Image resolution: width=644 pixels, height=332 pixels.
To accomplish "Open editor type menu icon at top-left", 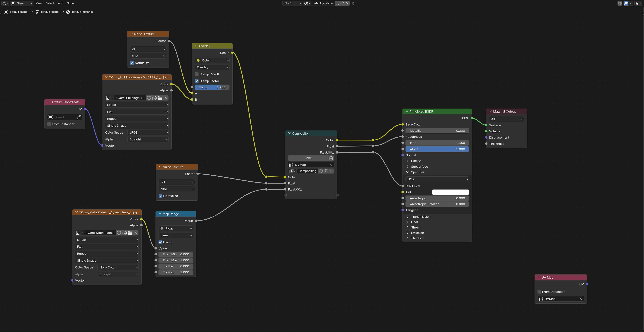I will pos(5,3).
